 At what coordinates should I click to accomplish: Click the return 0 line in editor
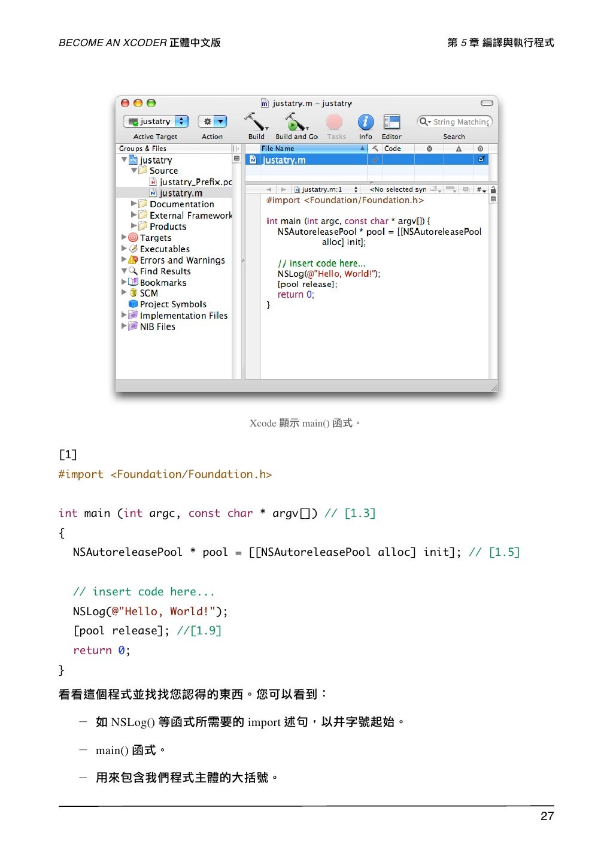[296, 295]
